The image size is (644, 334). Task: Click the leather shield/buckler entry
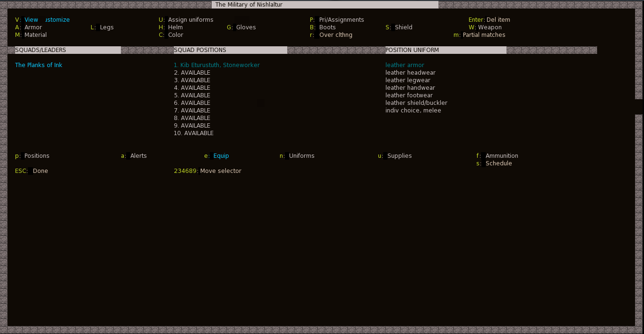416,103
